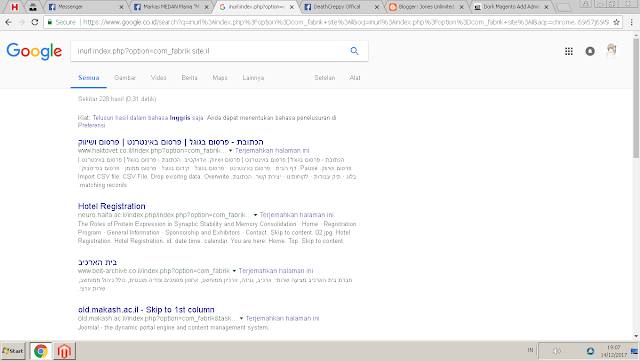Translate the haktovet.co.il result page

point(272,151)
